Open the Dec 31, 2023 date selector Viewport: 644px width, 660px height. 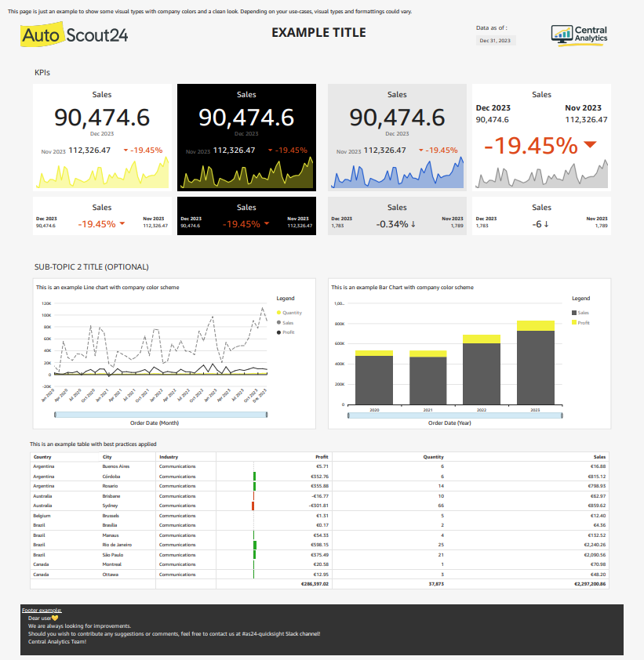click(494, 39)
